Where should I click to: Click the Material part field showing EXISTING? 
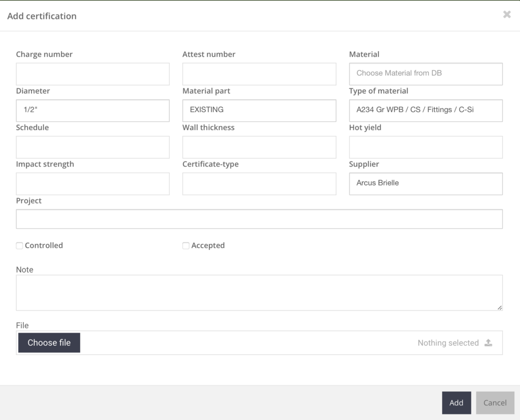click(259, 110)
